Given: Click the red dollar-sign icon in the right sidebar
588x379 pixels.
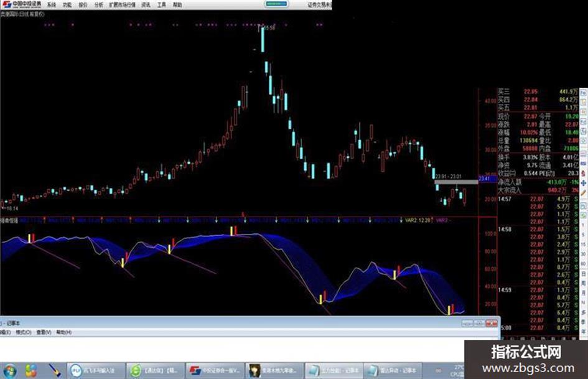Looking at the screenshot, I should pyautogui.click(x=584, y=174).
